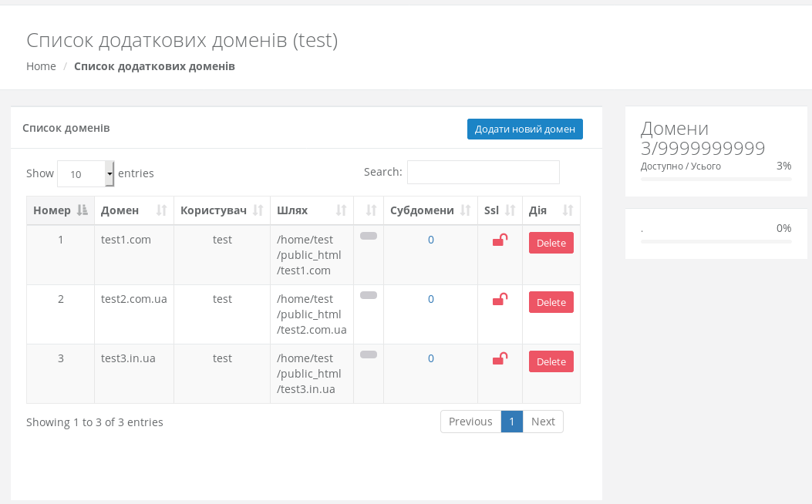Screen dimensions: 812x504
Task: Toggle the status switch for test2.com.ua
Action: click(x=369, y=295)
